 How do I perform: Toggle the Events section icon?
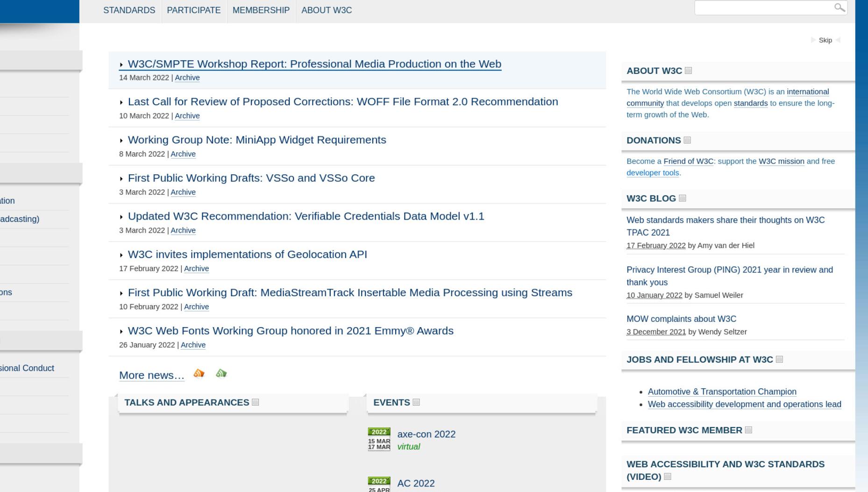(x=416, y=402)
